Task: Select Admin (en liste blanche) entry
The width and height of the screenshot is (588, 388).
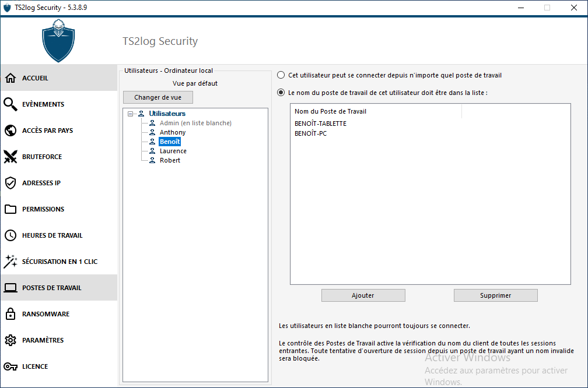Action: (x=195, y=123)
